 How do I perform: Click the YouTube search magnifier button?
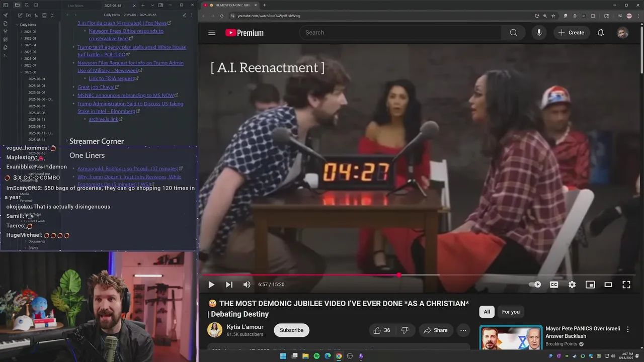point(513,33)
